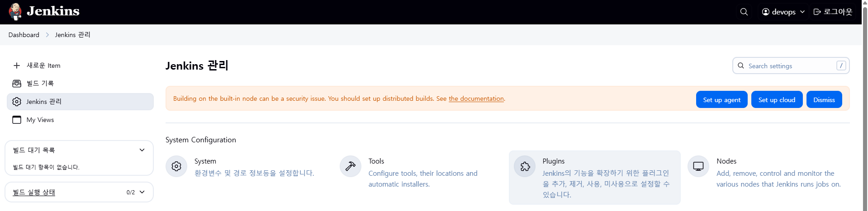Open the header search magnifier icon
Screen dimensions: 868x211
(744, 12)
